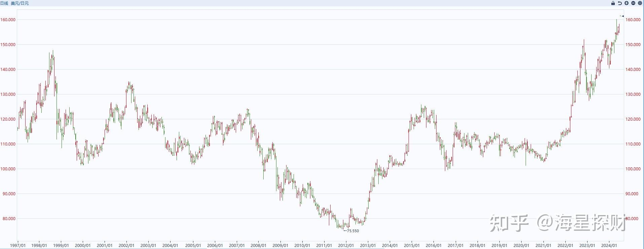The width and height of the screenshot is (644, 249).
Task: Click the undo/reset arrow icon
Action: click(x=628, y=3)
